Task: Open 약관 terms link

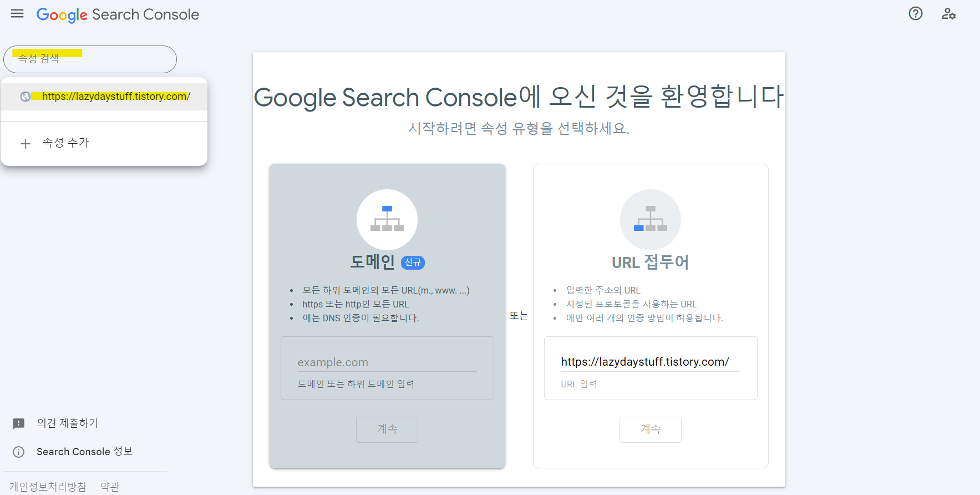Action: 110,487
